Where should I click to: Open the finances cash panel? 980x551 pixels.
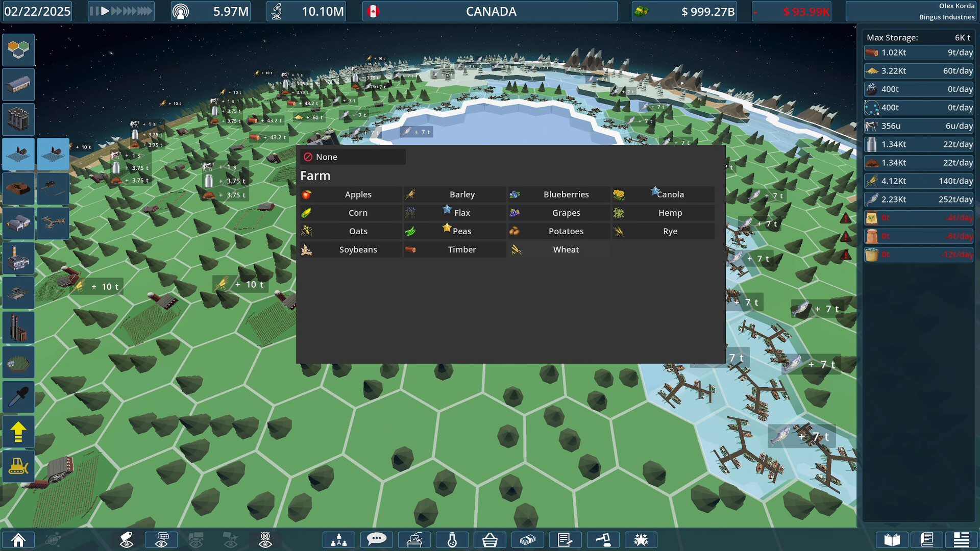(x=528, y=539)
